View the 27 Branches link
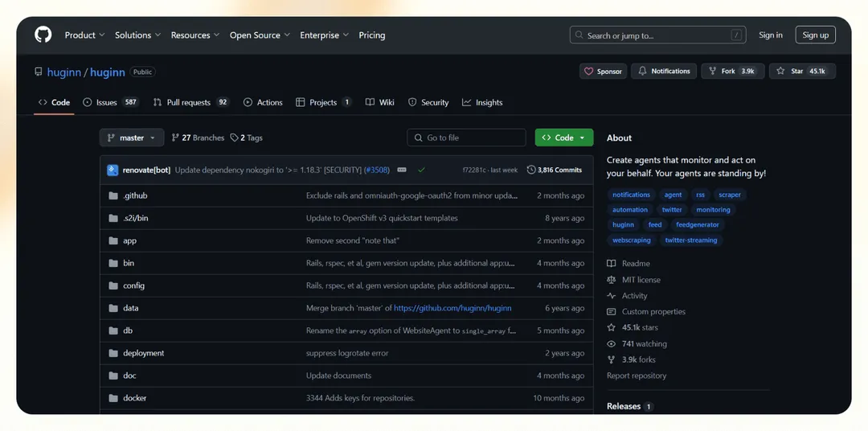Viewport: 868px width, 431px height. [x=198, y=138]
